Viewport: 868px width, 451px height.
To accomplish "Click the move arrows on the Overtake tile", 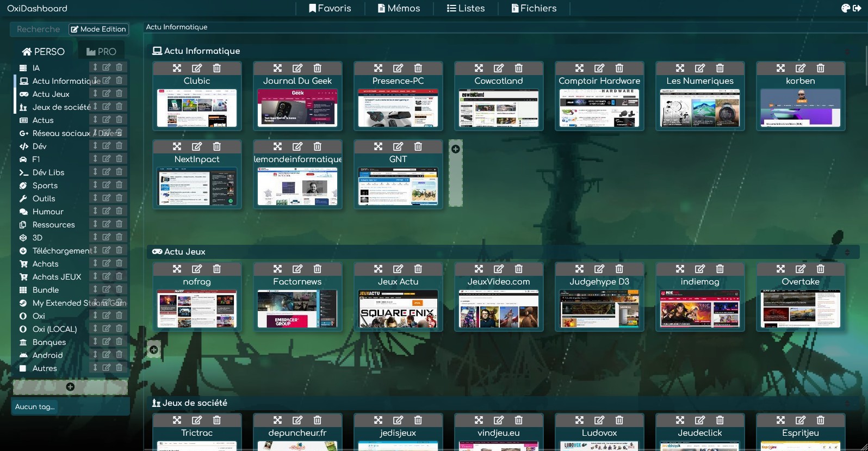I will point(780,269).
